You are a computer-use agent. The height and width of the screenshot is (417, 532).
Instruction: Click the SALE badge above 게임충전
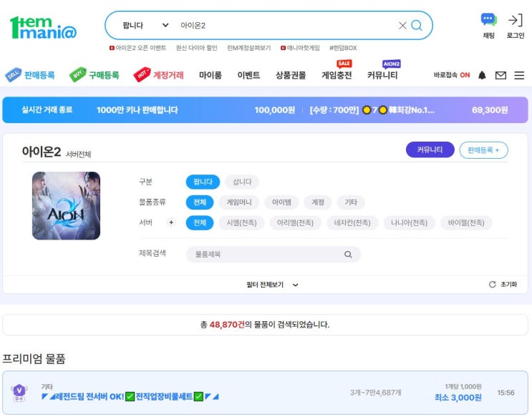344,64
